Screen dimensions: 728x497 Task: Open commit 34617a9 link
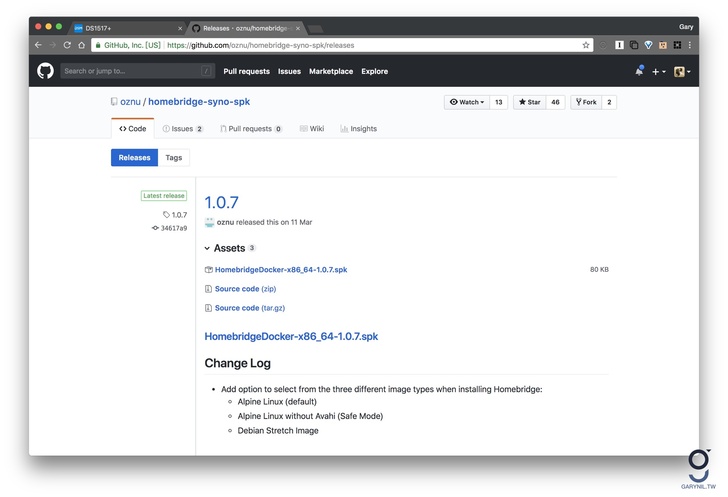[173, 228]
